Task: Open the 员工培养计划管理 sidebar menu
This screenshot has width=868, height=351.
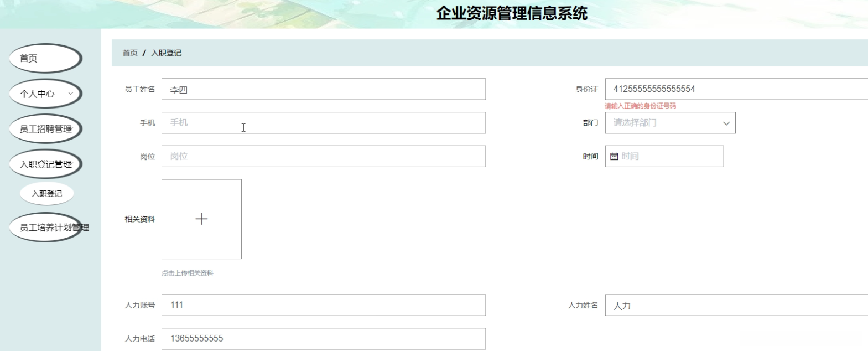Action: [x=45, y=228]
